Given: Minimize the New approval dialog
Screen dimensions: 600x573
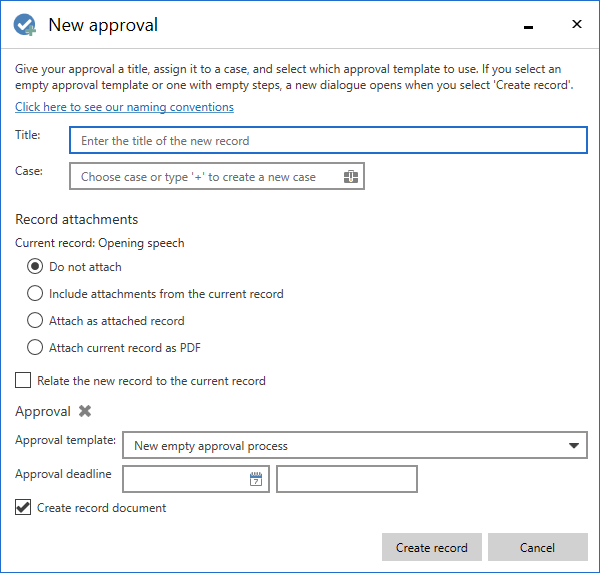Looking at the screenshot, I should click(x=528, y=27).
